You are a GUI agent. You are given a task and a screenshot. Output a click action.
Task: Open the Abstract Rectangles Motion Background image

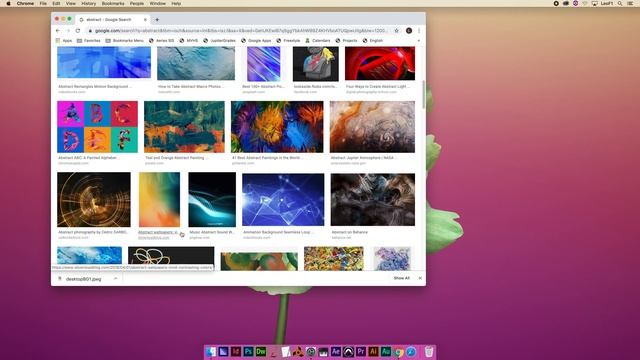[104, 62]
